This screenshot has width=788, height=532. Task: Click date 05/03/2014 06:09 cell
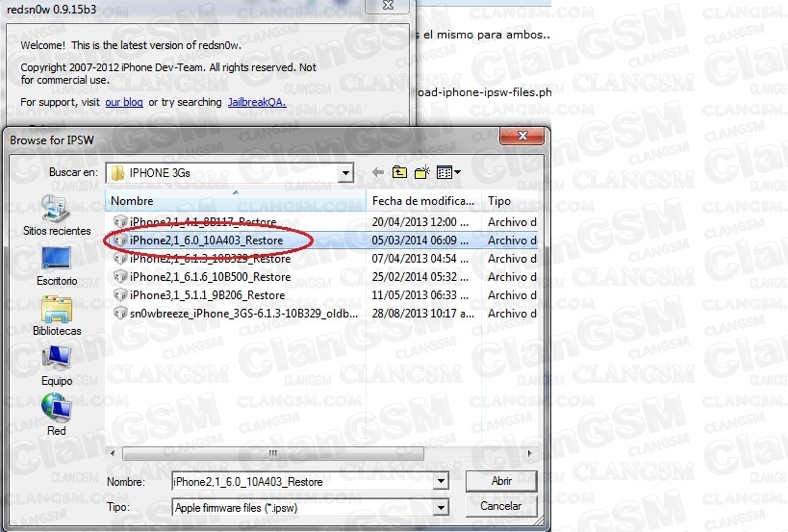point(420,241)
